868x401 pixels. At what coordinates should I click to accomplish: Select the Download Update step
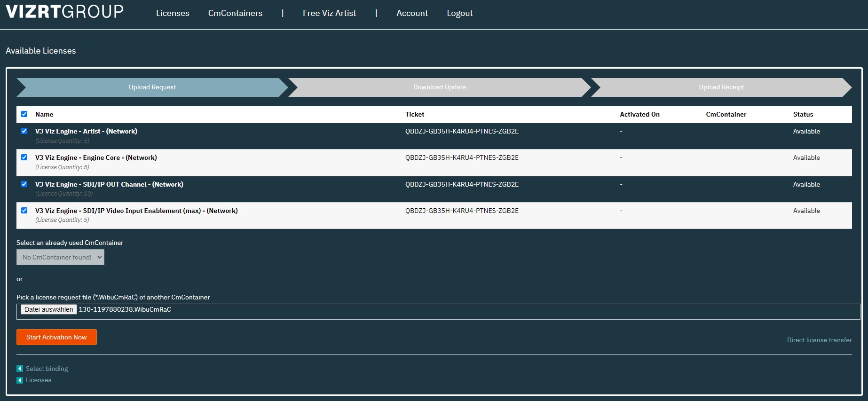440,87
